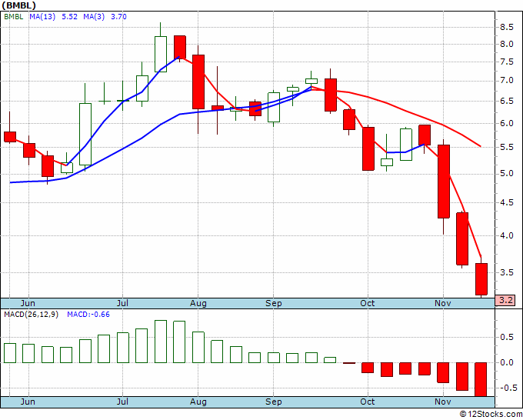Click the final red candlestick near 3.5
This screenshot has width=523, height=420.
[x=481, y=279]
